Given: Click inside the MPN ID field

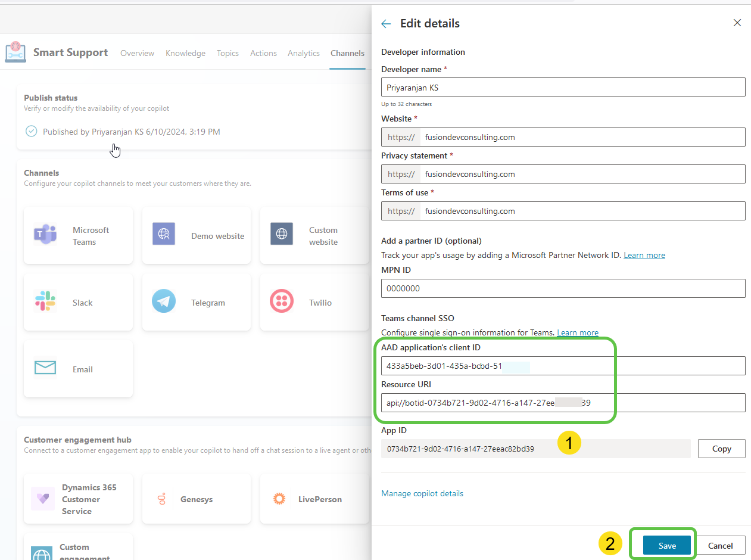Looking at the screenshot, I should (x=563, y=288).
